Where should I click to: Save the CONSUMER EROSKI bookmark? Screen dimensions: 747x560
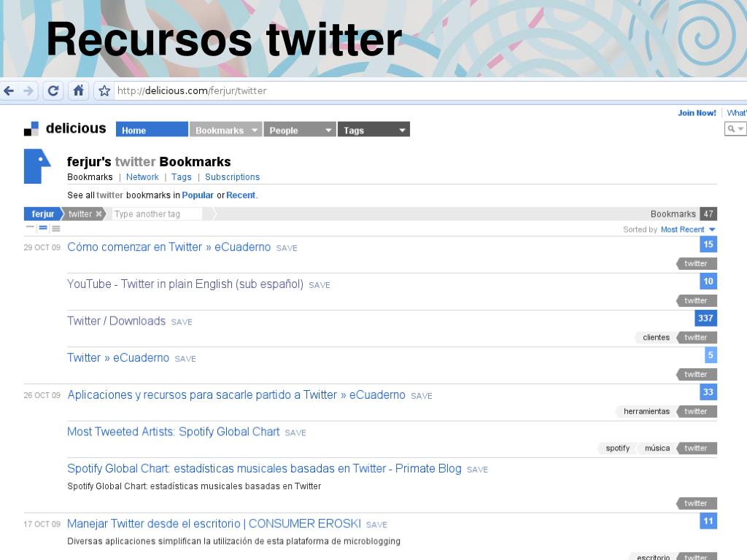(x=377, y=525)
